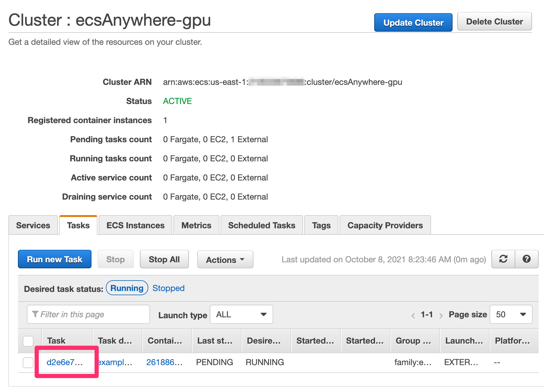Open the Launch type ALL dropdown

pyautogui.click(x=242, y=314)
